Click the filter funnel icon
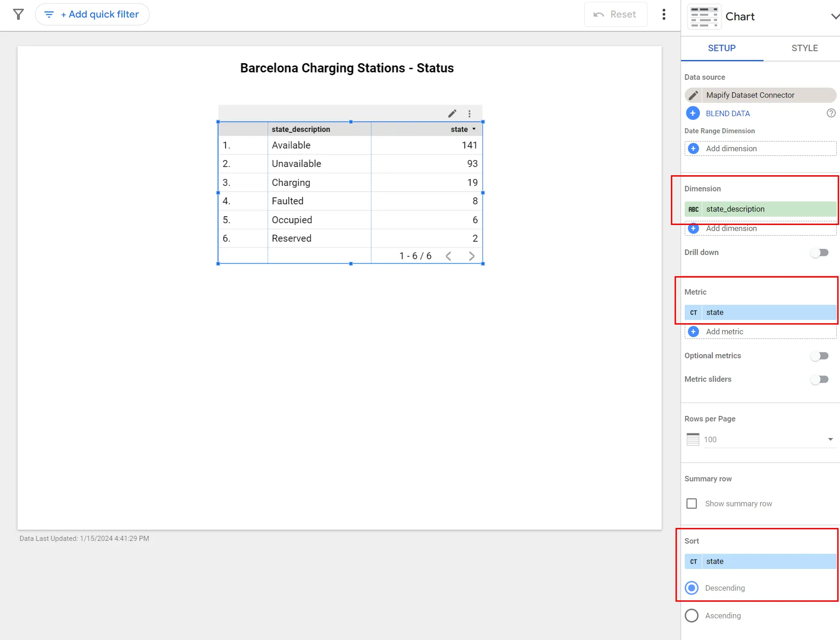840x640 pixels. point(18,14)
